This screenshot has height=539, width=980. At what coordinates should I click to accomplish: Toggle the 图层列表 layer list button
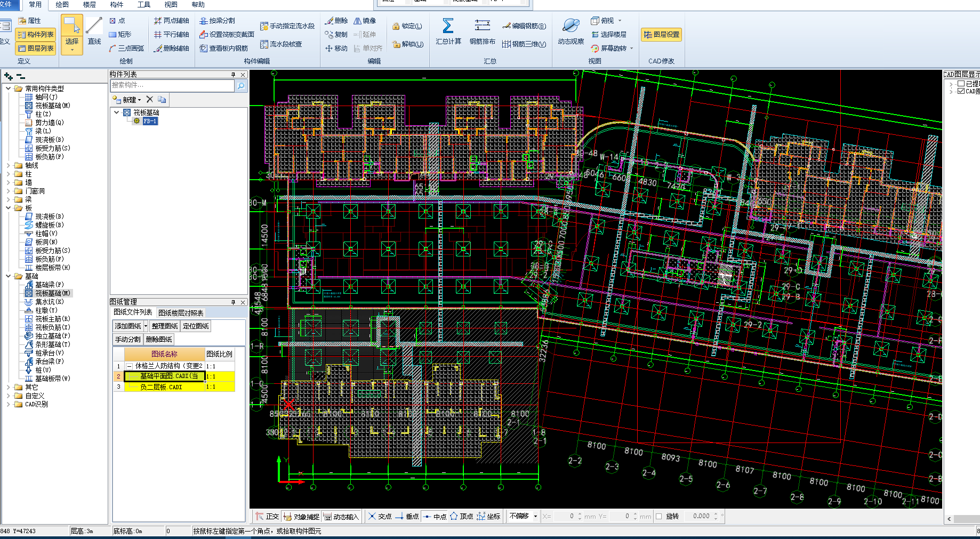coord(36,49)
